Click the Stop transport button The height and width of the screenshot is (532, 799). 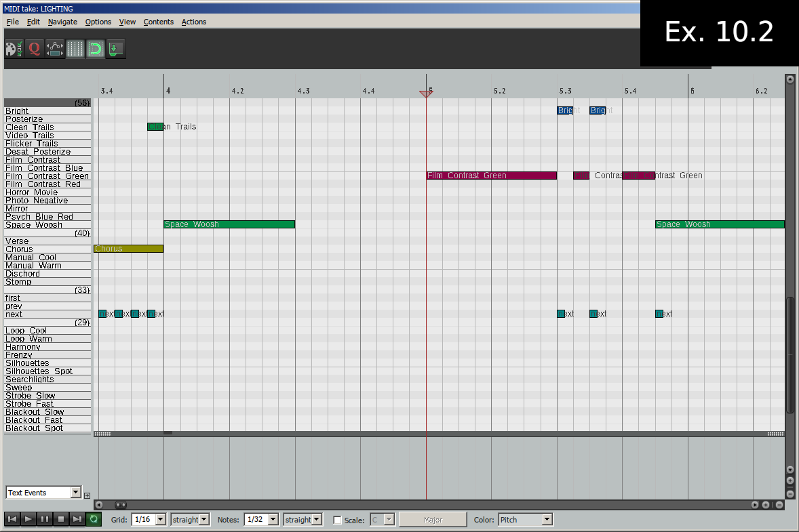click(x=61, y=518)
